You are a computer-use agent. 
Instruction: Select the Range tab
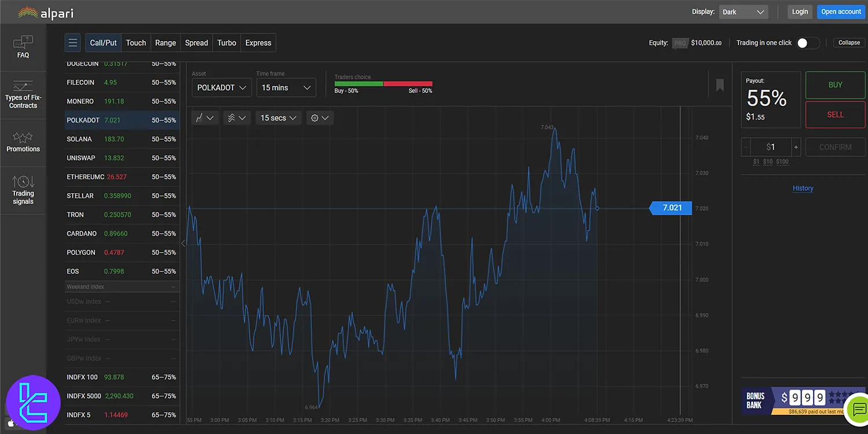click(165, 43)
